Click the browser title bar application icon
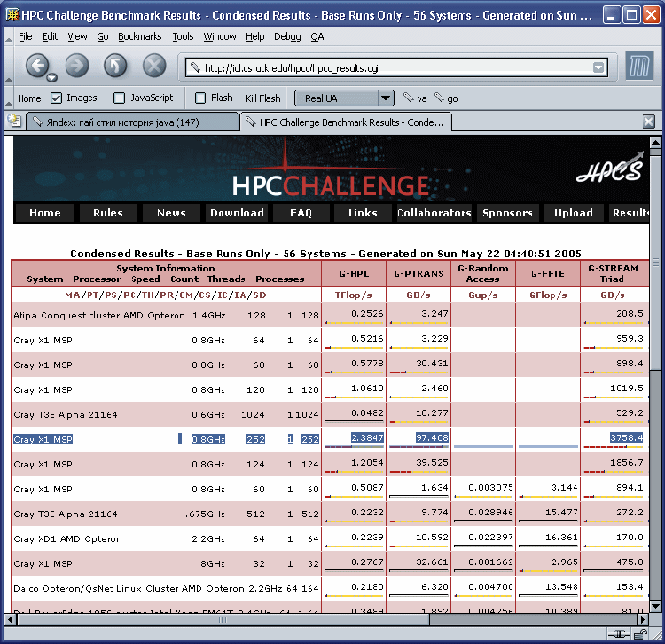Image resolution: width=665 pixels, height=644 pixels. click(12, 15)
